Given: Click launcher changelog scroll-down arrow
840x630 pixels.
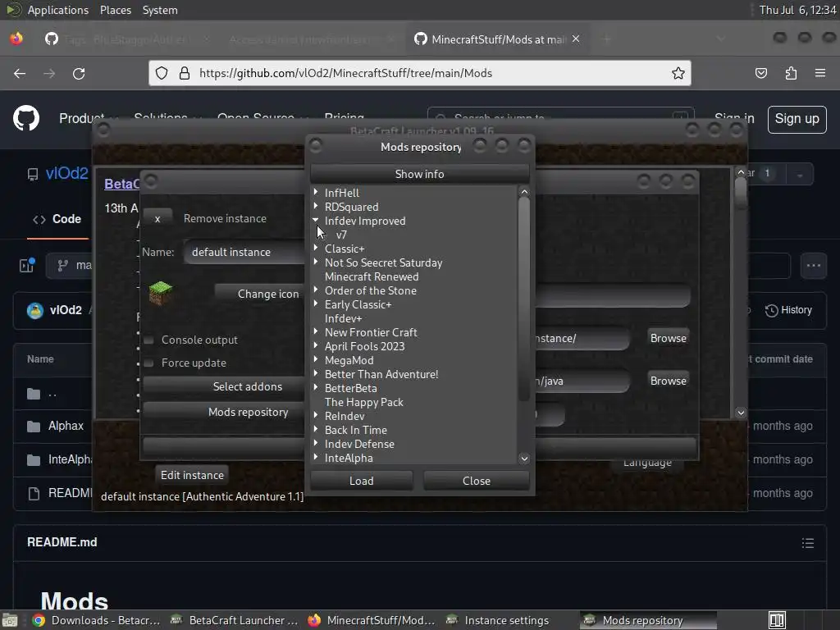Looking at the screenshot, I should pyautogui.click(x=741, y=412).
